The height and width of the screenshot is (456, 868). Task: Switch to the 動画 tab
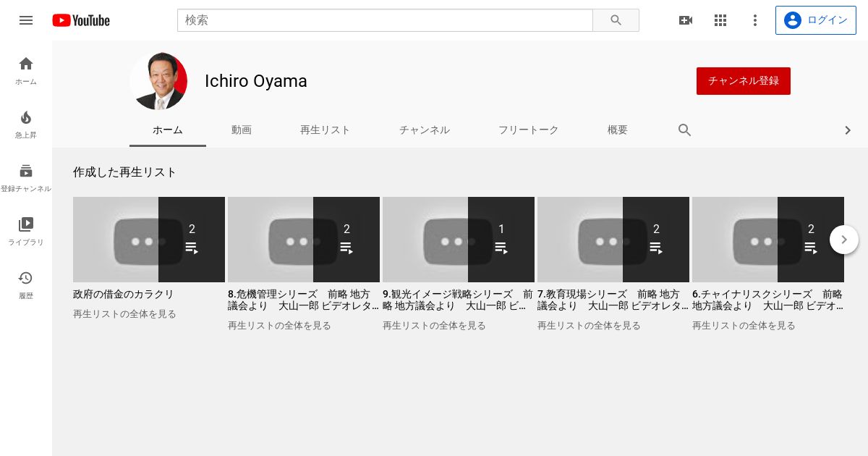(242, 130)
